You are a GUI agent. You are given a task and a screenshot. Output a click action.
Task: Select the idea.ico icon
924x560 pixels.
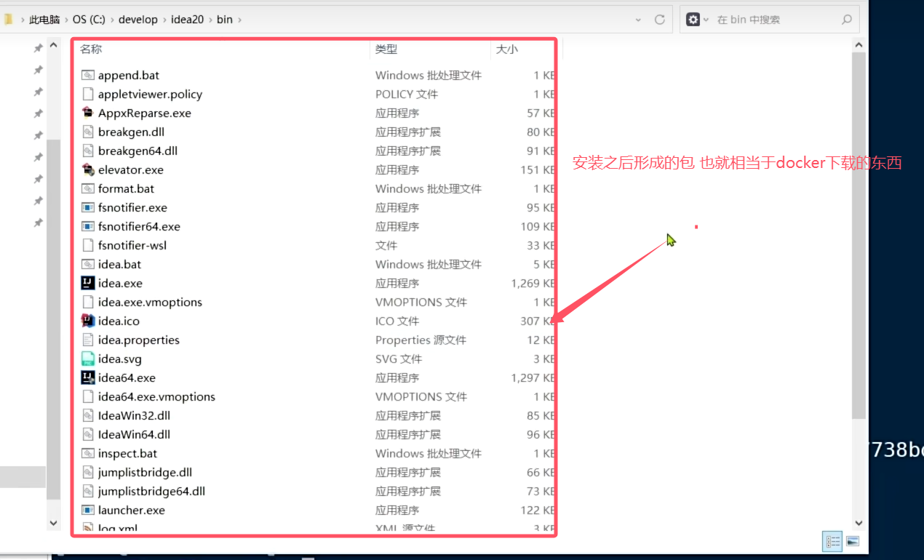click(x=88, y=321)
